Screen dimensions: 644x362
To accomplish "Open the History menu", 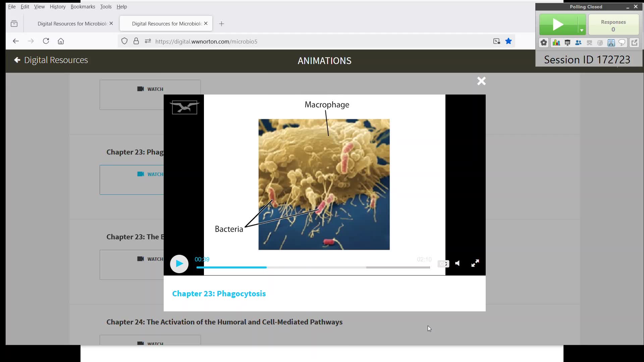I will (57, 6).
